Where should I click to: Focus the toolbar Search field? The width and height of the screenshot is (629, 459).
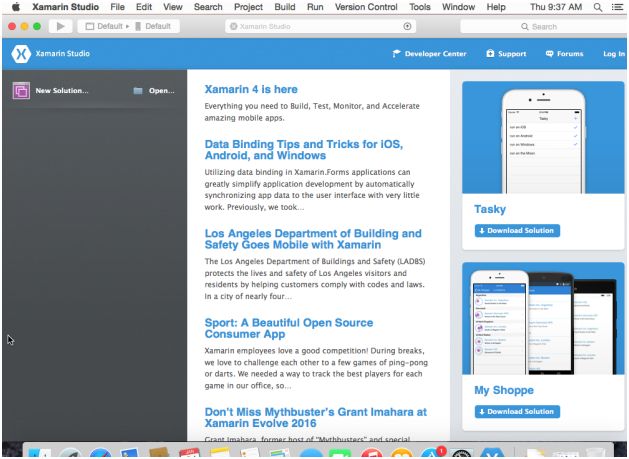[543, 27]
